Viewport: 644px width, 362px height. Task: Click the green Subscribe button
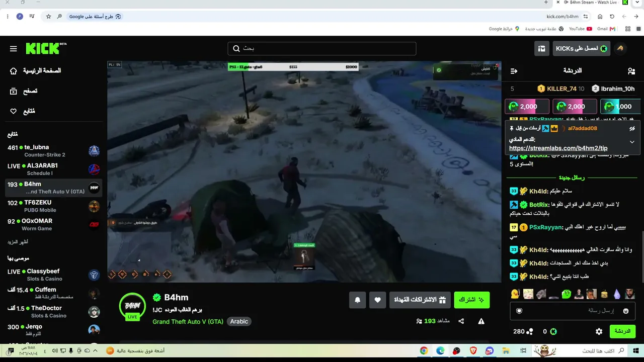[472, 300]
